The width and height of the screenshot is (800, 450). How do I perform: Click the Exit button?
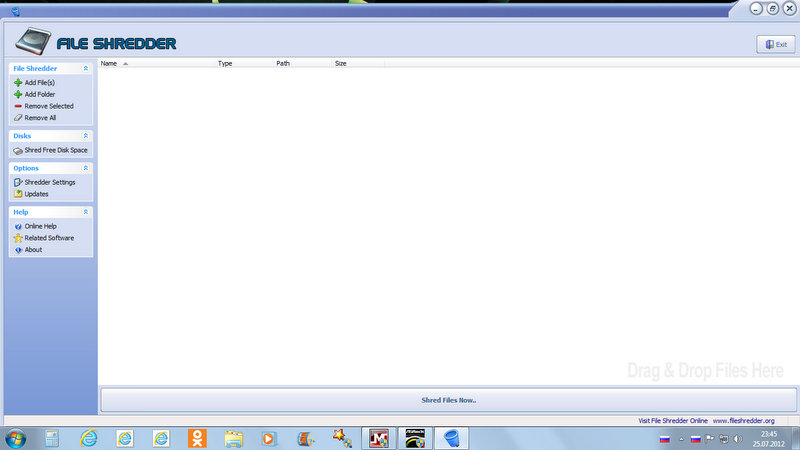[776, 44]
